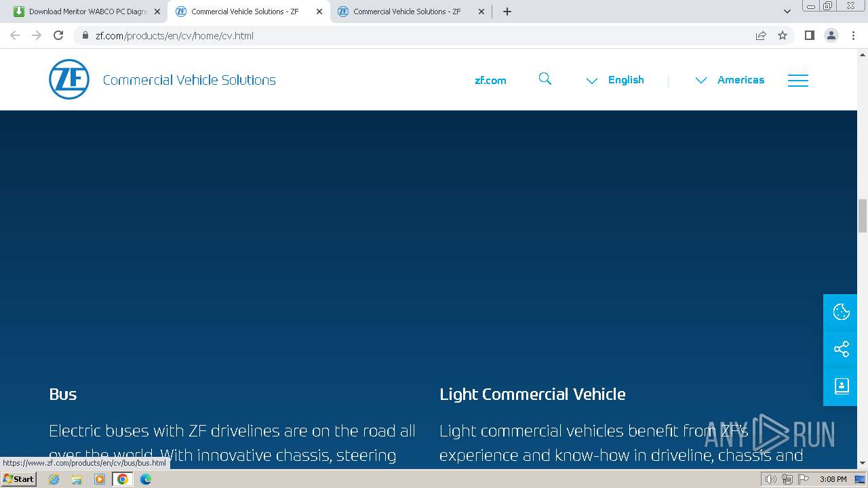Open the Bus heading link
This screenshot has height=488, width=868.
63,394
